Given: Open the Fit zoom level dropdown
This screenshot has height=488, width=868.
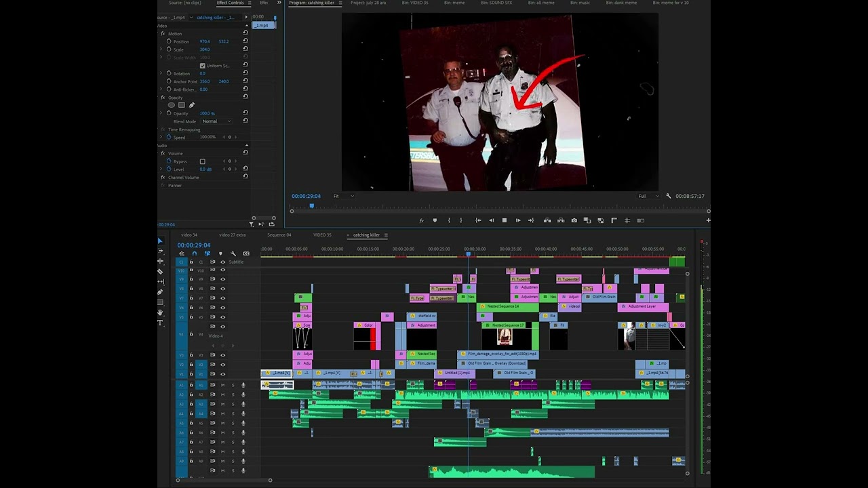Looking at the screenshot, I should (343, 196).
